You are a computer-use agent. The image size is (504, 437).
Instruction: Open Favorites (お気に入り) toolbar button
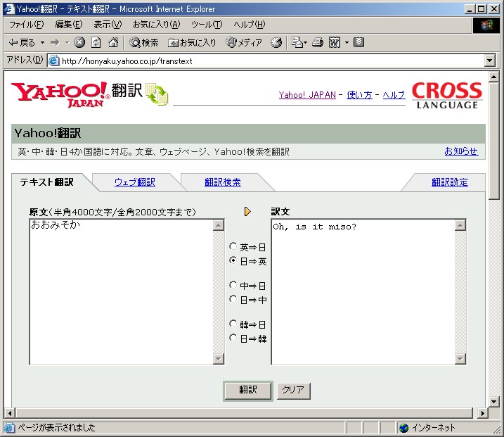(x=192, y=42)
